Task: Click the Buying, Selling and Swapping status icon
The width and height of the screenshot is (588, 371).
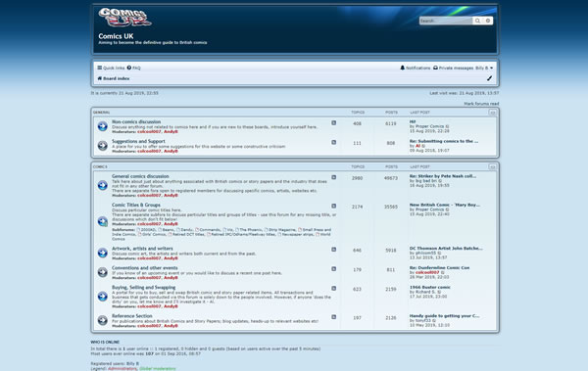Action: (103, 297)
